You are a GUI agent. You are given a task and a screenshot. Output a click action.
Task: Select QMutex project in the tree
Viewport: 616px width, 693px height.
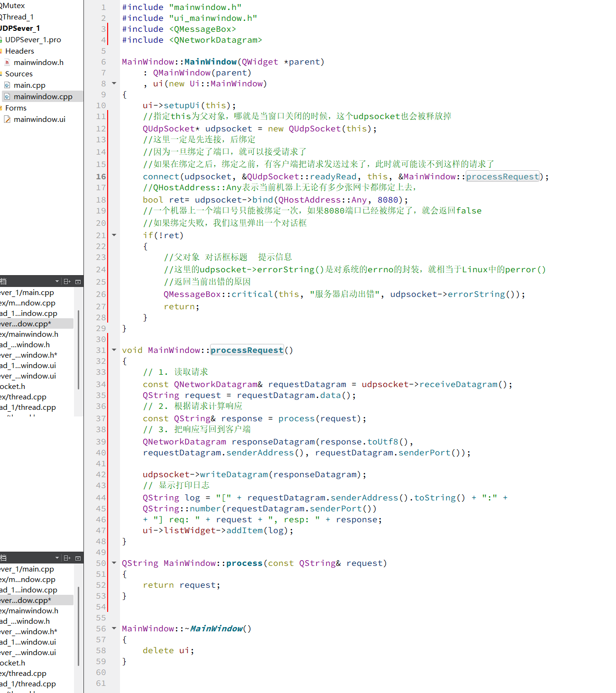[12, 6]
